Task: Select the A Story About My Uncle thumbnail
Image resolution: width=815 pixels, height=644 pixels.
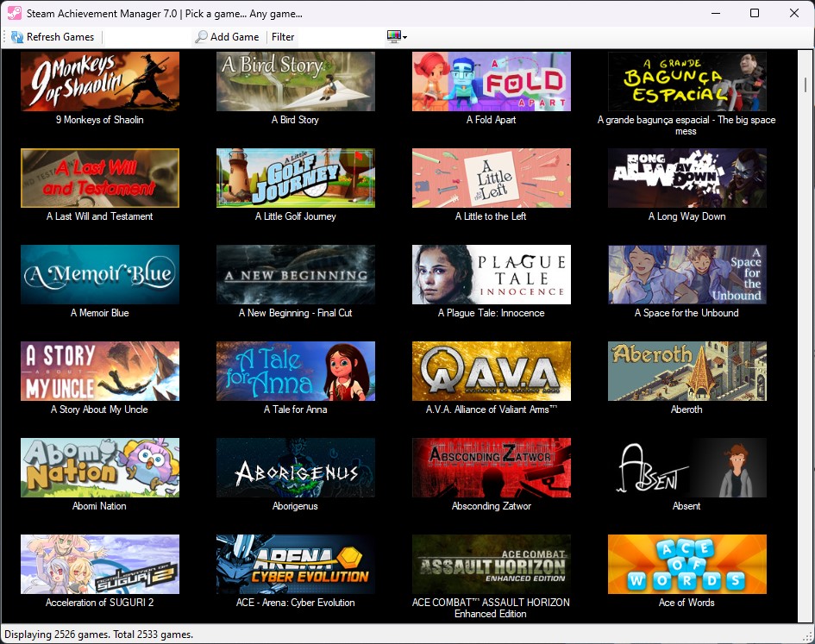Action: click(x=100, y=371)
